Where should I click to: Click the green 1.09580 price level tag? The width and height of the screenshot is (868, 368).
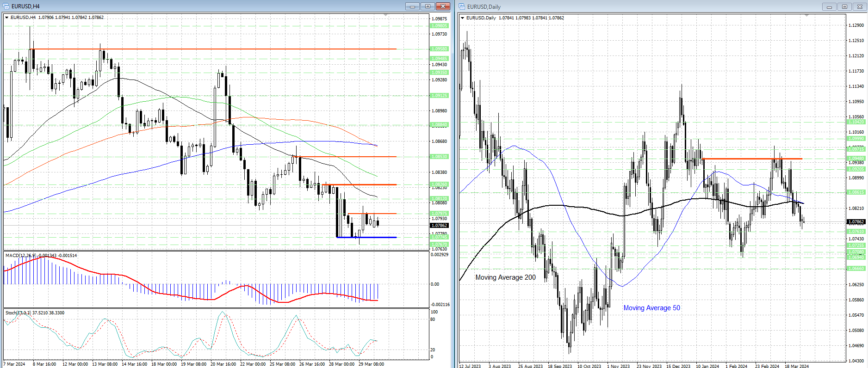pyautogui.click(x=439, y=49)
